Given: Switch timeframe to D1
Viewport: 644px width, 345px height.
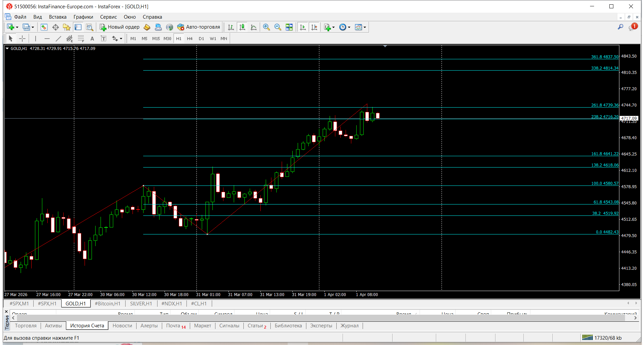Looking at the screenshot, I should tap(201, 39).
